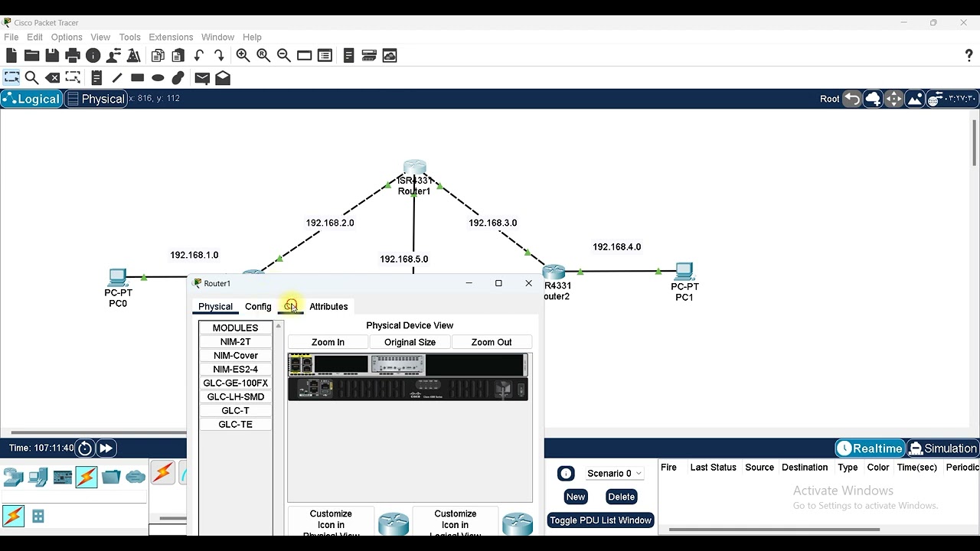Click Original Size button
980x551 pixels.
tap(410, 342)
